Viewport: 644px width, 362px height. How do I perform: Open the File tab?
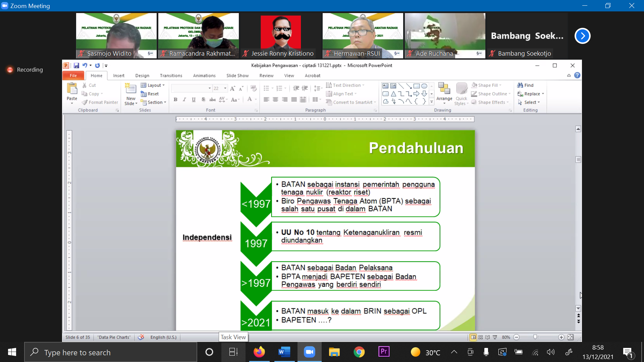[73, 75]
